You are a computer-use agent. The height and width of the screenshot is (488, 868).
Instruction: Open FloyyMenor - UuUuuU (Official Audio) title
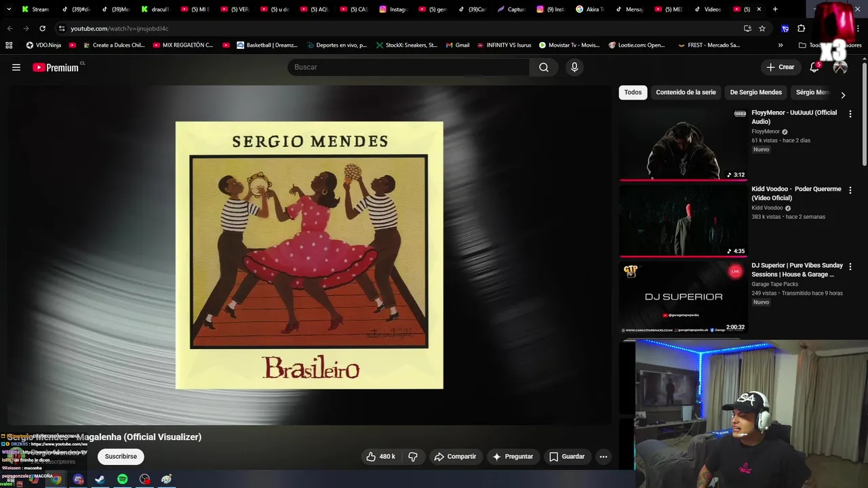pyautogui.click(x=794, y=117)
